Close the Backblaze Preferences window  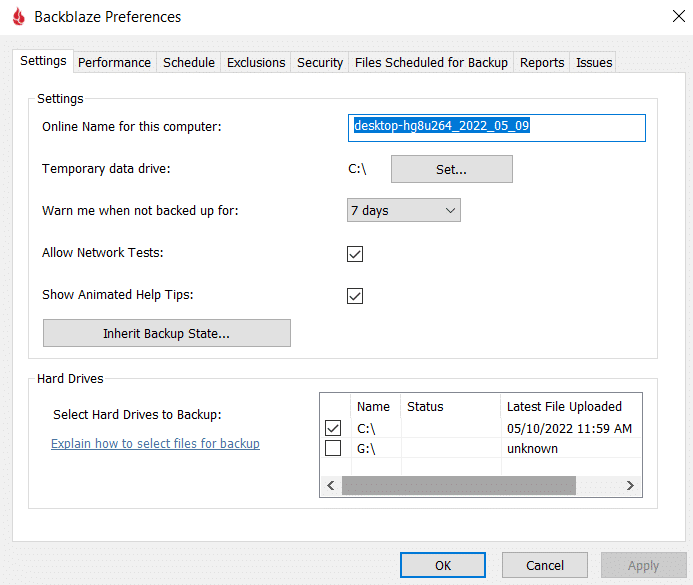[x=678, y=16]
